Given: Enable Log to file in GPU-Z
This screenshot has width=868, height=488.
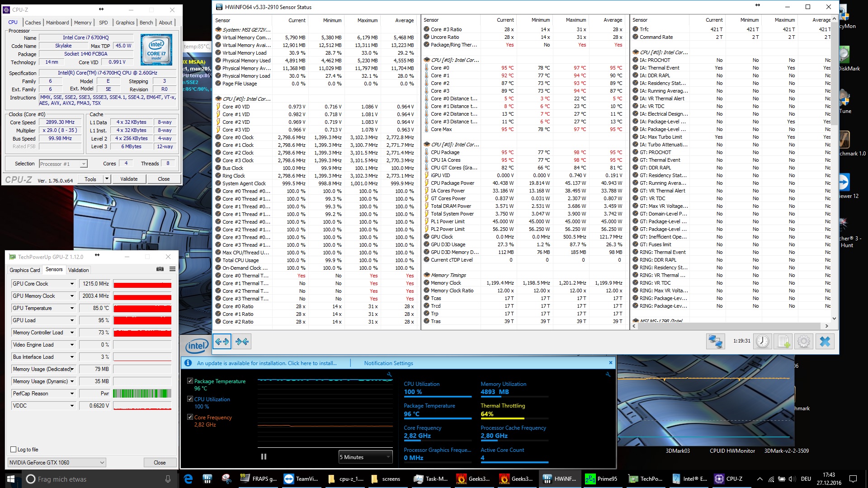Looking at the screenshot, I should [14, 450].
